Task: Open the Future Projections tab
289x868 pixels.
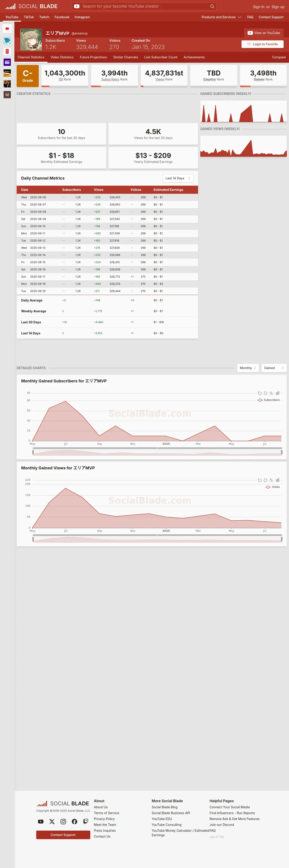Action: tap(93, 57)
